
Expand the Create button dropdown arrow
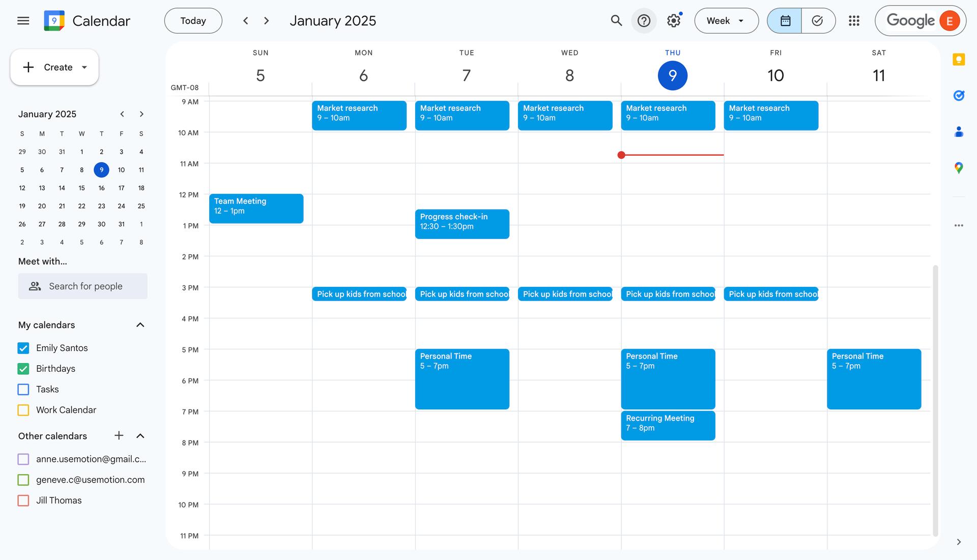[x=84, y=67]
